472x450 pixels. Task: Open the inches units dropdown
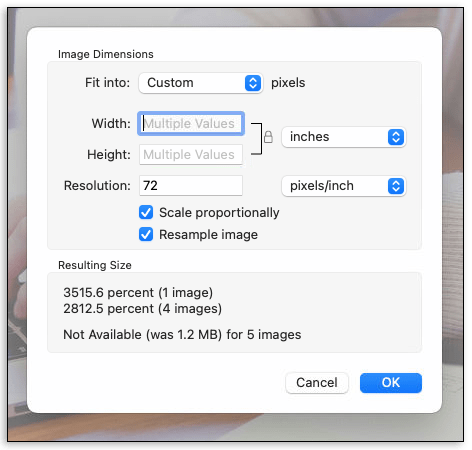click(344, 137)
